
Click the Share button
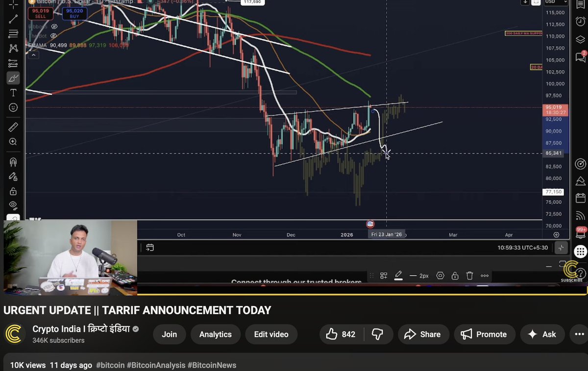(423, 334)
